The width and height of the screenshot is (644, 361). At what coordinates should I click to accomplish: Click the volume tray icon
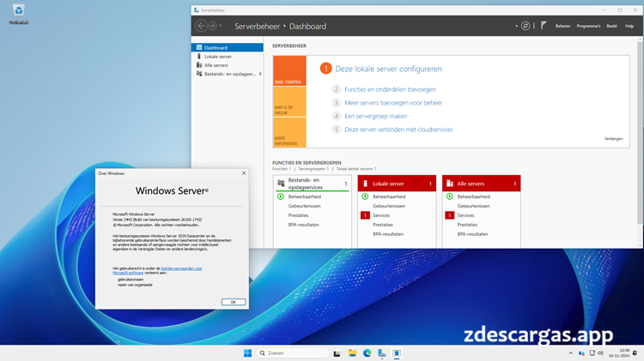(600, 353)
